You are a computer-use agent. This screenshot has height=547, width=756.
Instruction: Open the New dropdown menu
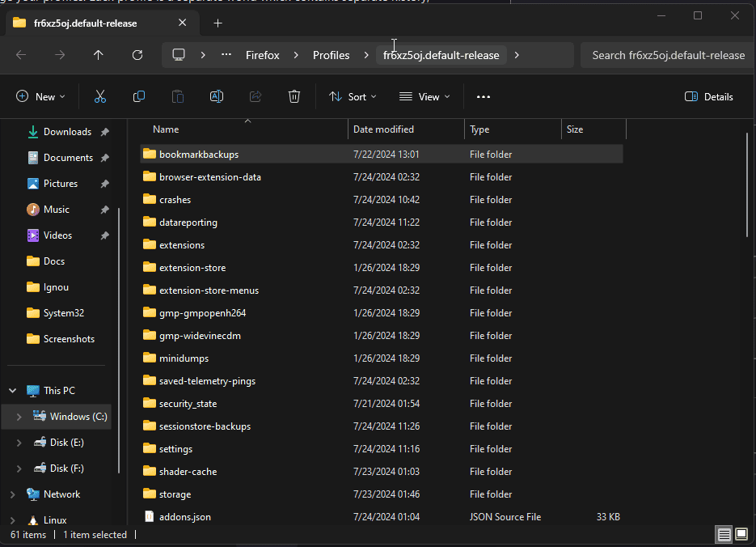(40, 97)
